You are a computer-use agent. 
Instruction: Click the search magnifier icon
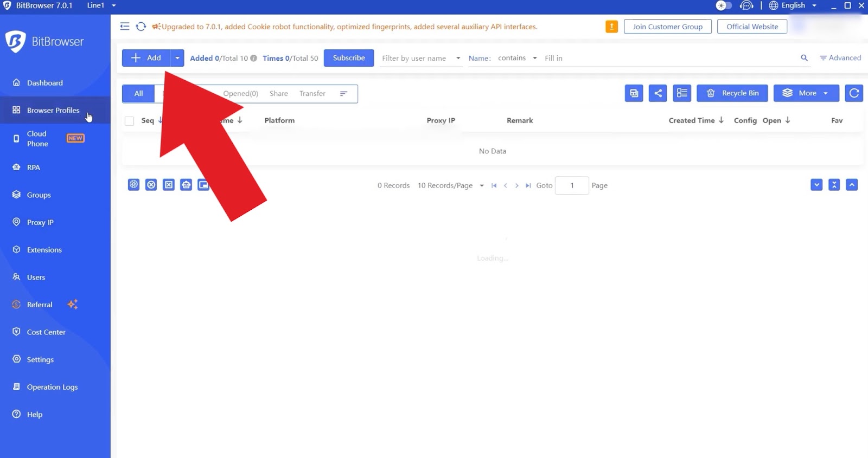(x=804, y=58)
